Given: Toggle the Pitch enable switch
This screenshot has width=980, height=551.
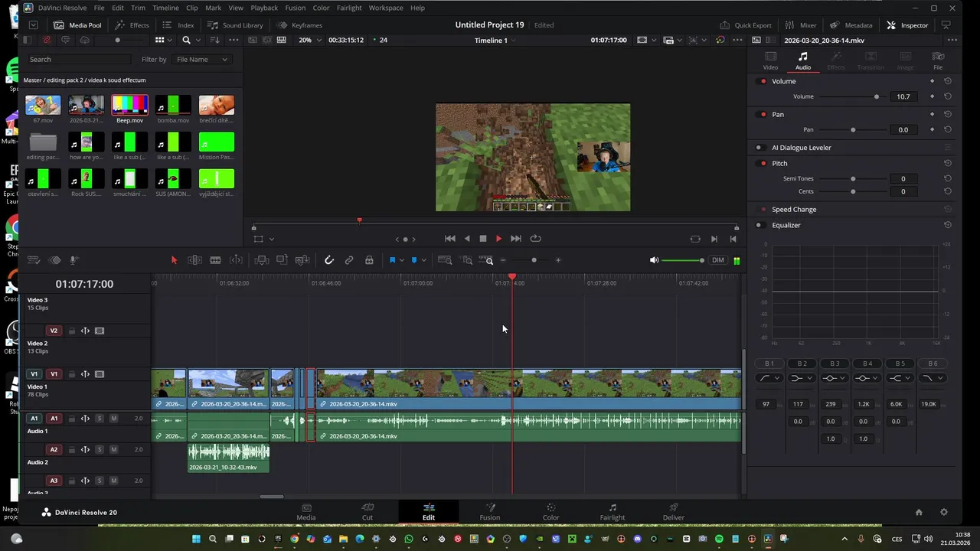Looking at the screenshot, I should [x=763, y=163].
